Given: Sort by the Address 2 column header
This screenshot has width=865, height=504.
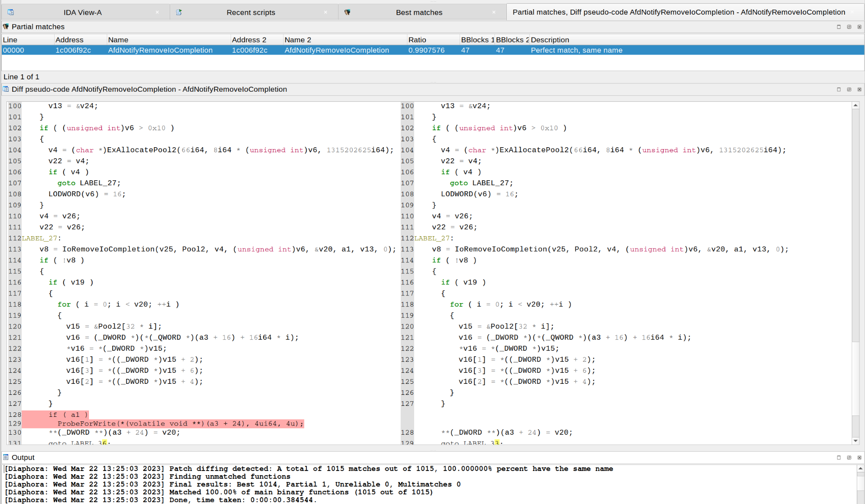Looking at the screenshot, I should coord(257,40).
